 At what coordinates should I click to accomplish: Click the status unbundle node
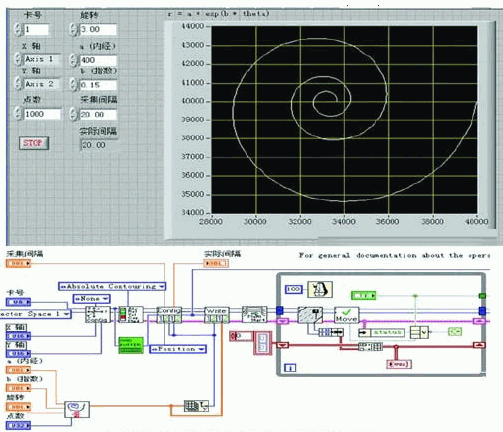(x=381, y=332)
